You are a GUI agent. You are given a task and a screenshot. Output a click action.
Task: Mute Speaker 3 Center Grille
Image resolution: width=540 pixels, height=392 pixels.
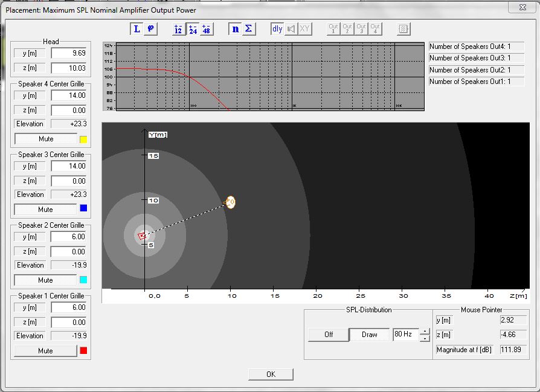(x=45, y=210)
